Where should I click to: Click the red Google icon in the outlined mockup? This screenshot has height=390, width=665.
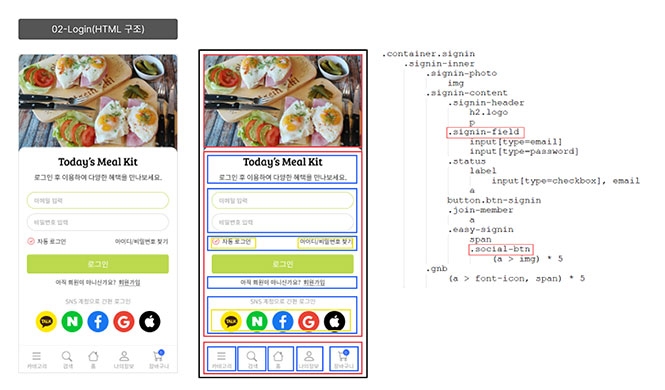pos(309,321)
